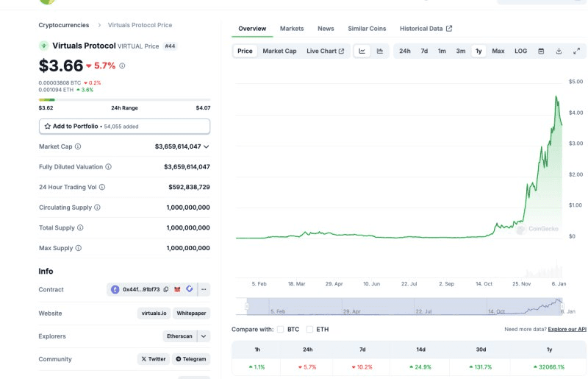This screenshot has height=379, width=588.
Task: Open the Whitepaper link
Action: click(191, 314)
